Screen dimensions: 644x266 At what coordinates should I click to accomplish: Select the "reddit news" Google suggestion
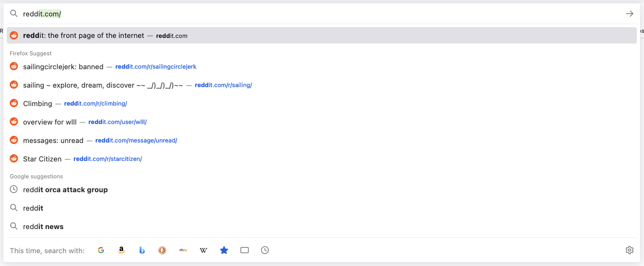pyautogui.click(x=321, y=227)
